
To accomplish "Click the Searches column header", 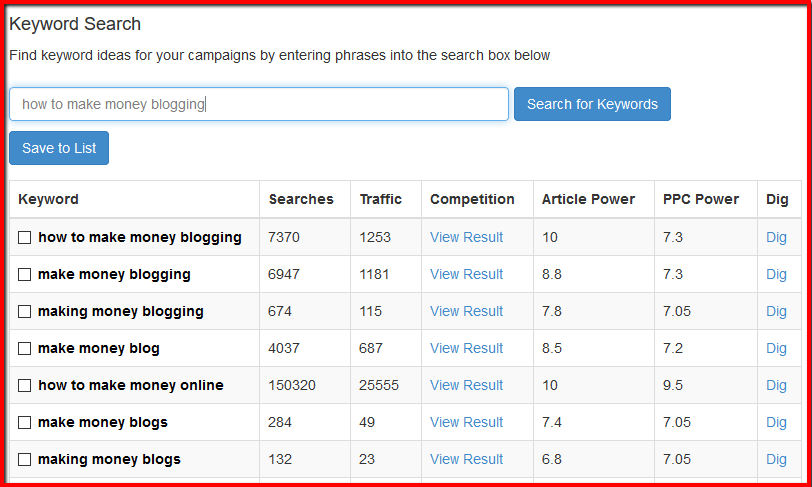I will (x=301, y=199).
